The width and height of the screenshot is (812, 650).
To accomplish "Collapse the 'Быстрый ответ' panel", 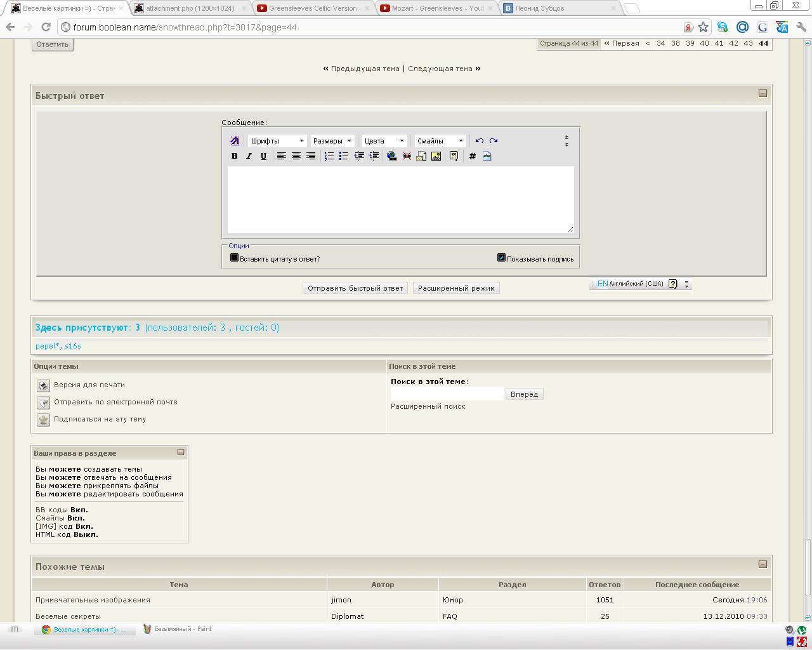I will (x=763, y=93).
